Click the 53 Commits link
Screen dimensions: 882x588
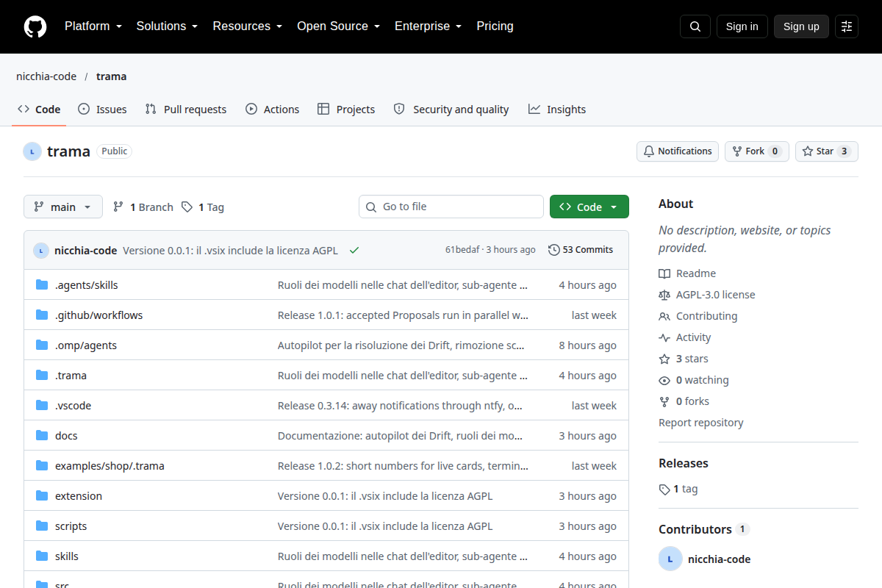click(x=581, y=250)
